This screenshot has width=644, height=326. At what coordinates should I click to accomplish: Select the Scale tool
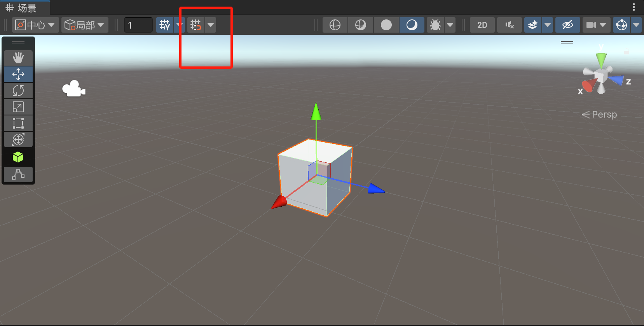[x=18, y=107]
